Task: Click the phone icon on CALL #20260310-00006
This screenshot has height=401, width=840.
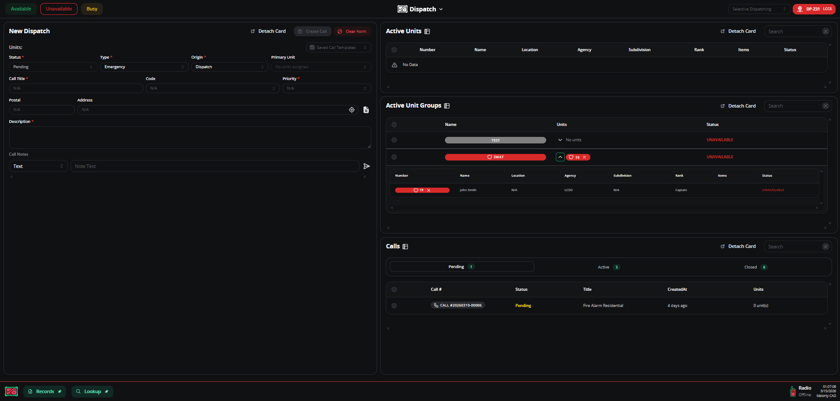Action: pyautogui.click(x=436, y=305)
